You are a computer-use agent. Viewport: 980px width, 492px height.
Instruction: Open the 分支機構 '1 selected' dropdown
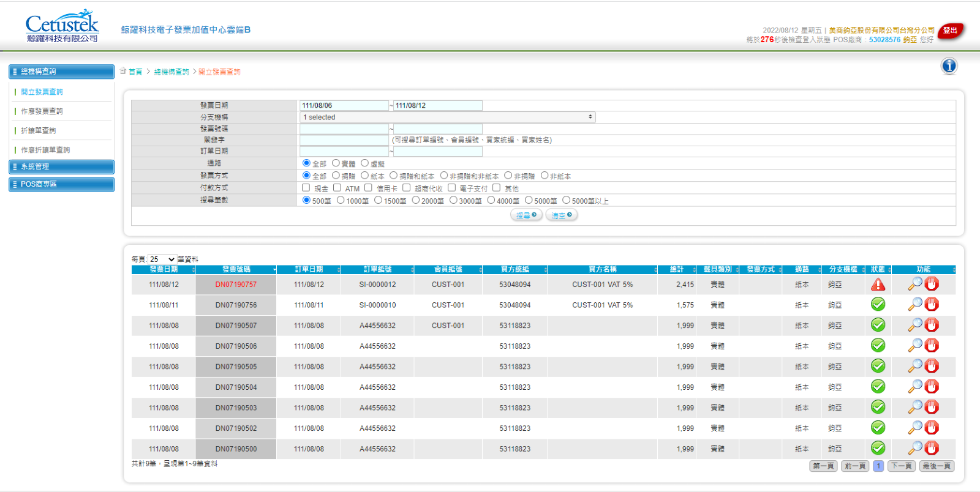[x=447, y=117]
